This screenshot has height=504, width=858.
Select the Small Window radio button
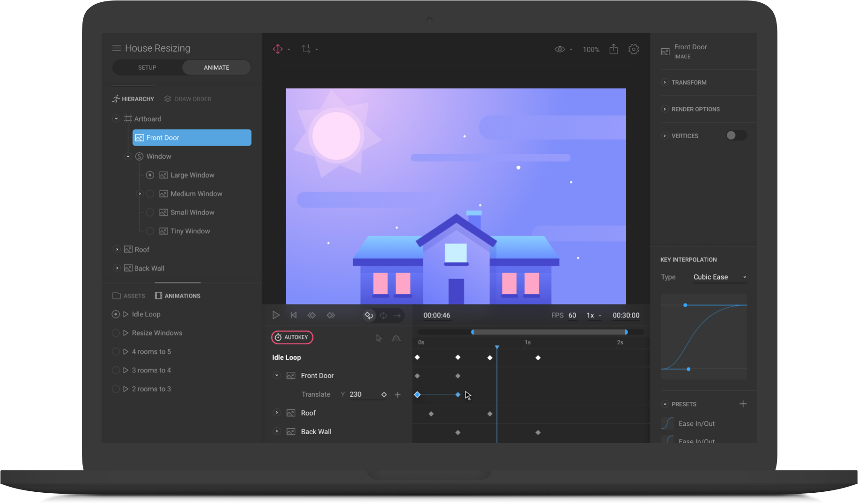click(x=150, y=213)
